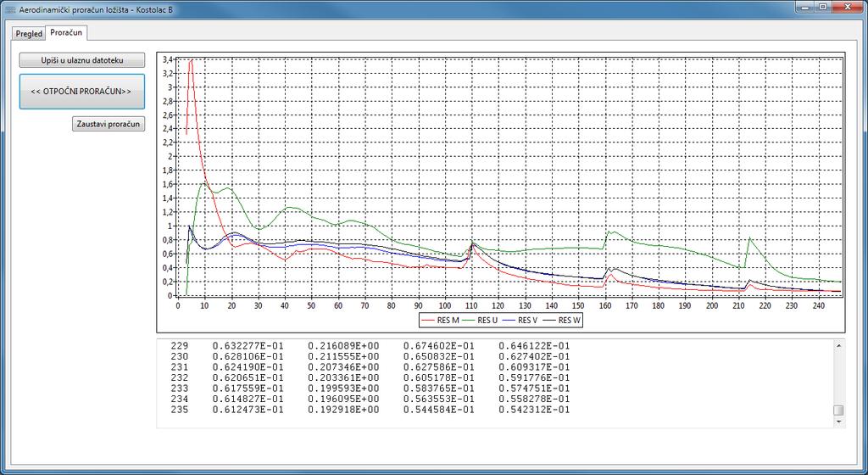
Task: Close the application window
Action: tap(848, 7)
